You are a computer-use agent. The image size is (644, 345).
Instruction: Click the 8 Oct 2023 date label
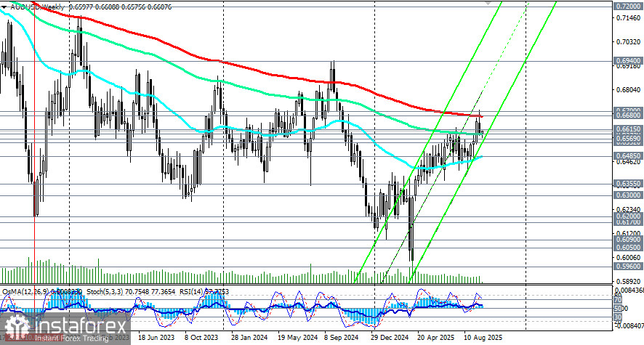pos(201,338)
